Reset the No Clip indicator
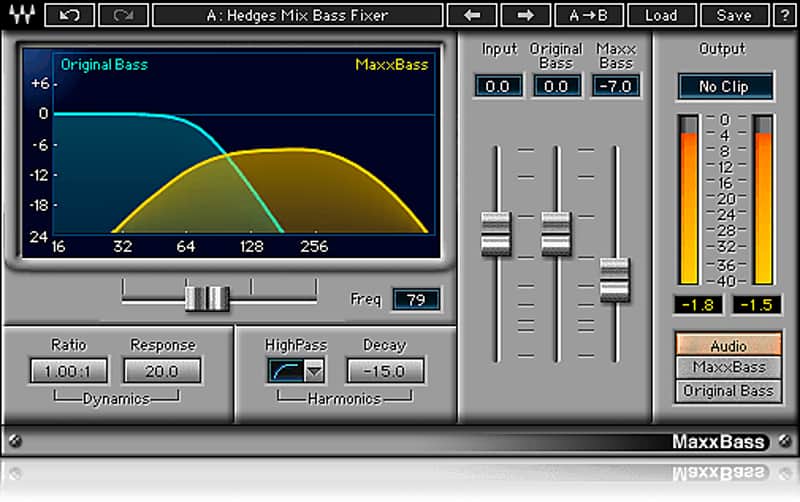 pos(724,86)
